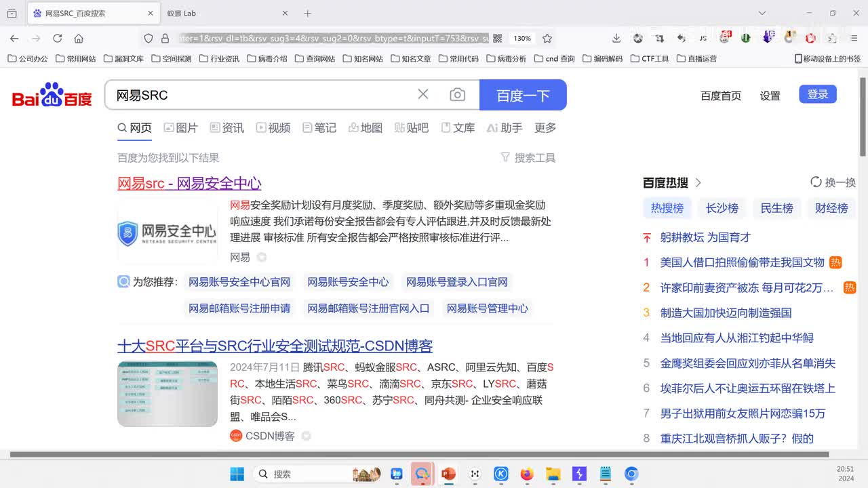Open the notepad app icon in taskbar
The width and height of the screenshot is (868, 488).
(x=606, y=474)
